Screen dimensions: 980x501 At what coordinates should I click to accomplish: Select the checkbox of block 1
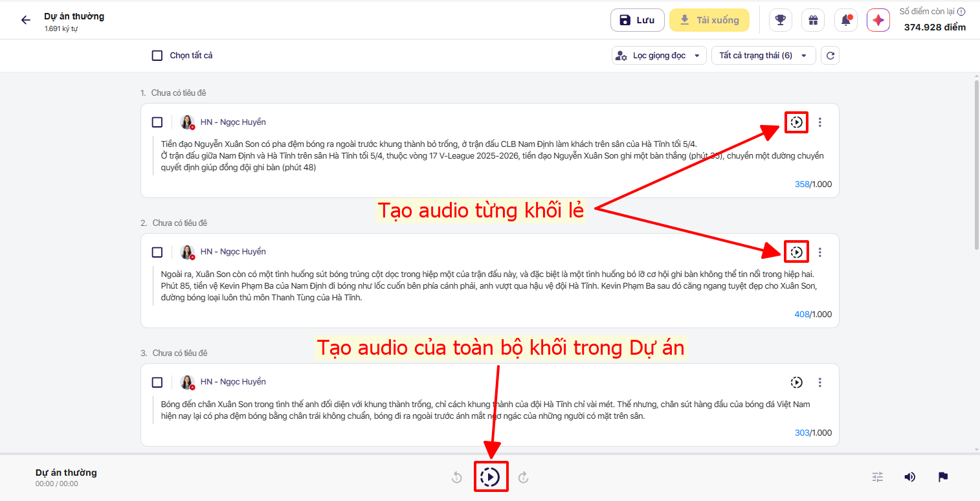(x=157, y=122)
